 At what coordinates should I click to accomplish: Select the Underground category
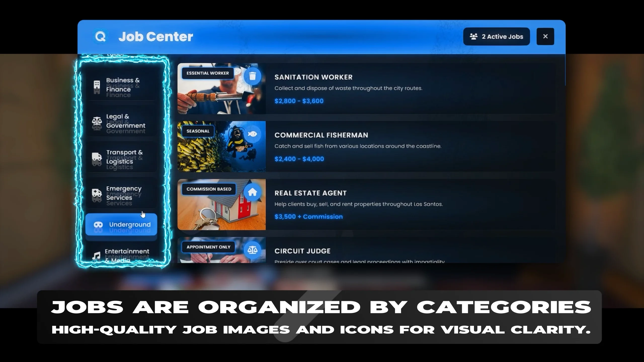click(121, 224)
